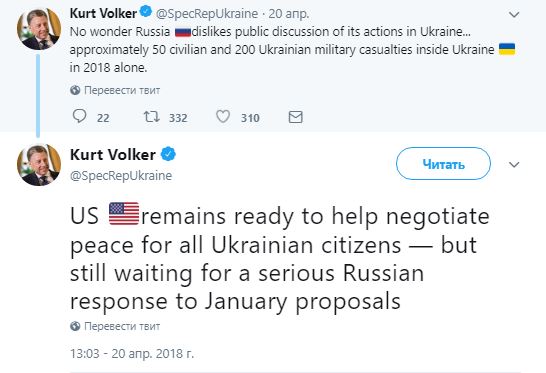Open @SpecRepUkraine handle under main tweet name

click(x=121, y=176)
